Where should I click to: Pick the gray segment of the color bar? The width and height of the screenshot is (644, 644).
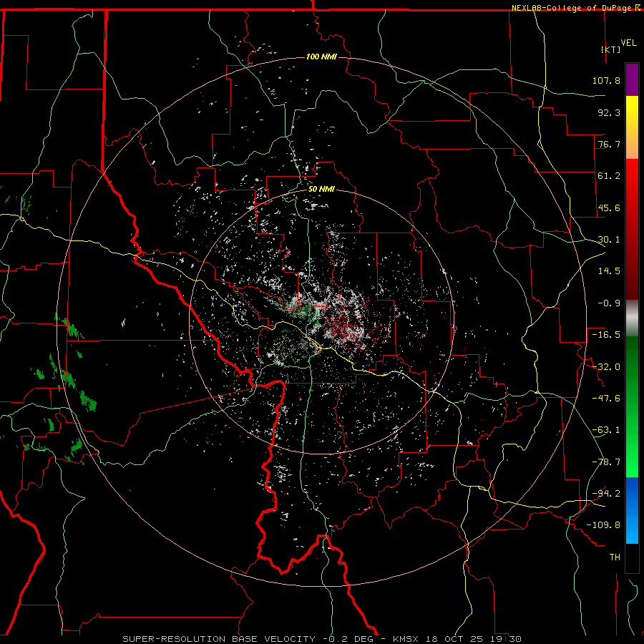[x=632, y=318]
